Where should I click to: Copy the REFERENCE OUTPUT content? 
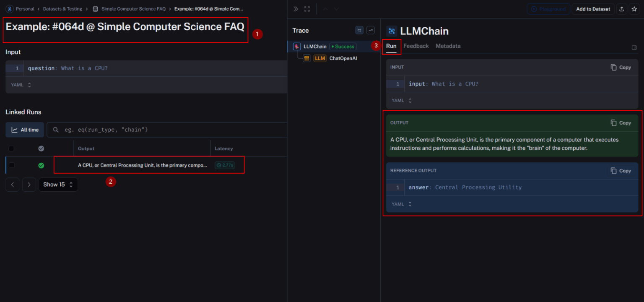[x=621, y=171]
